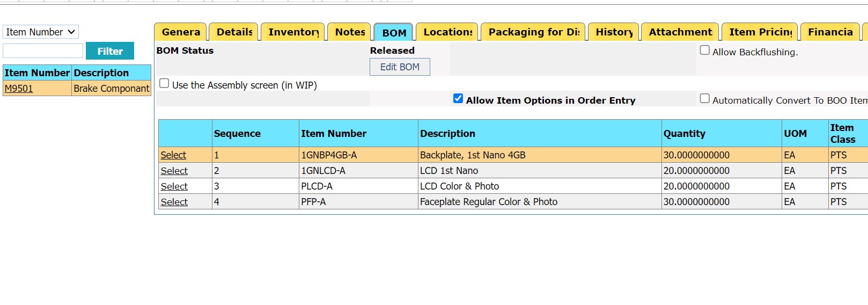Open the Packaging for Display tab
This screenshot has height=305, width=868.
534,32
